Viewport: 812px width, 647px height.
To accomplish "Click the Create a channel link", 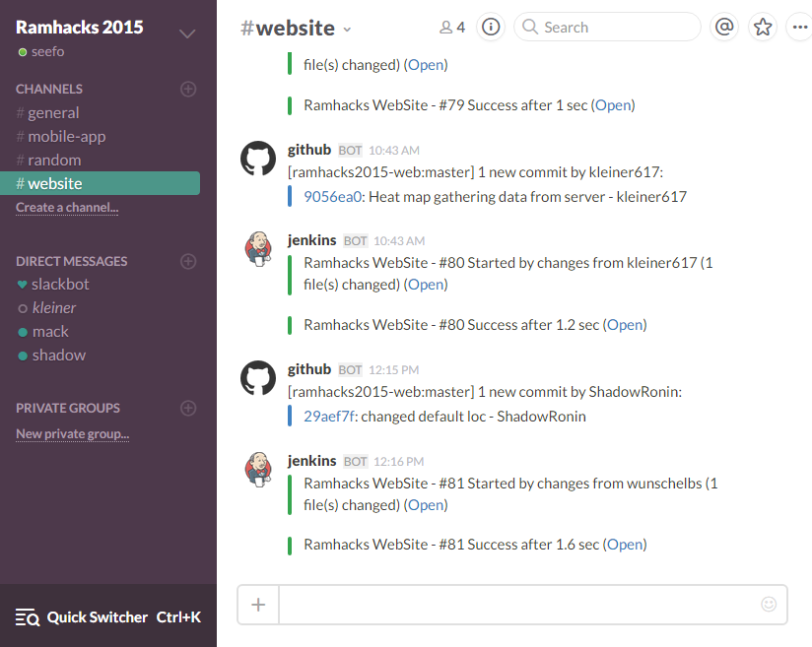I will click(67, 208).
